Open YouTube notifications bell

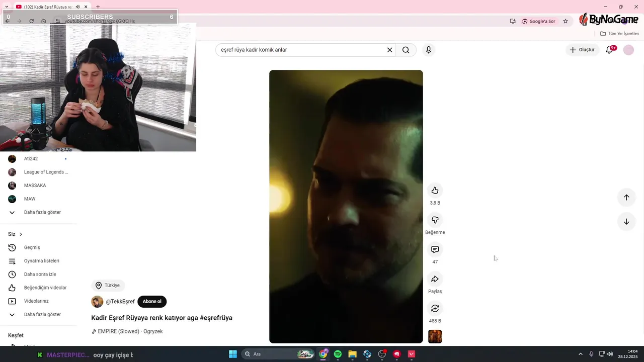609,50
